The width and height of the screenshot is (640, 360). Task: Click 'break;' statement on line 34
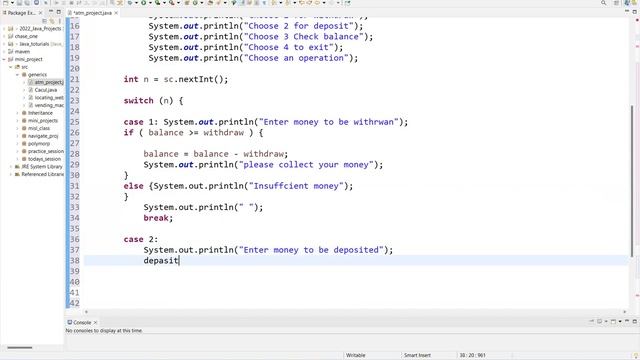tap(158, 218)
